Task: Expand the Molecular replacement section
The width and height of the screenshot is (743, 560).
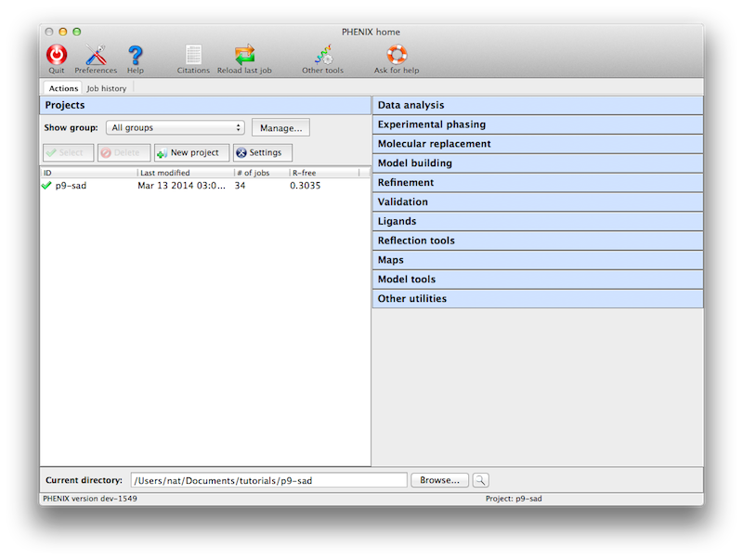Action: pos(538,144)
